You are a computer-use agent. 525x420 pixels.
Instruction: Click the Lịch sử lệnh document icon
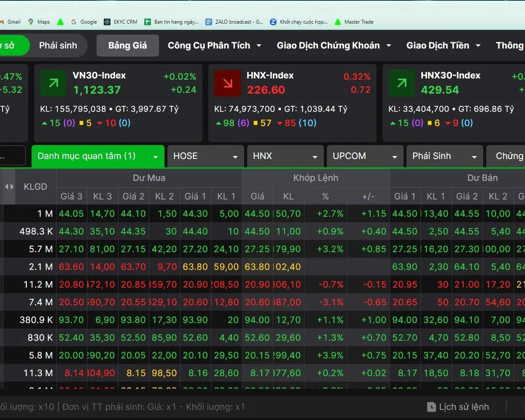(431, 407)
